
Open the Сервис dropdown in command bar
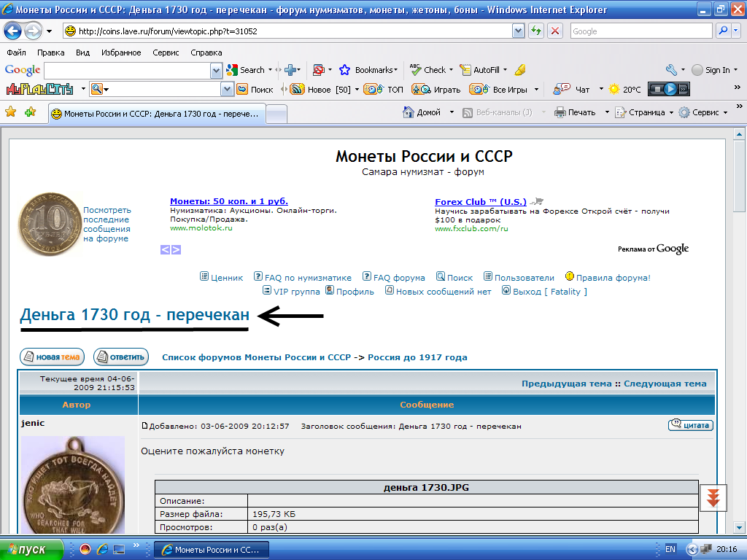725,112
